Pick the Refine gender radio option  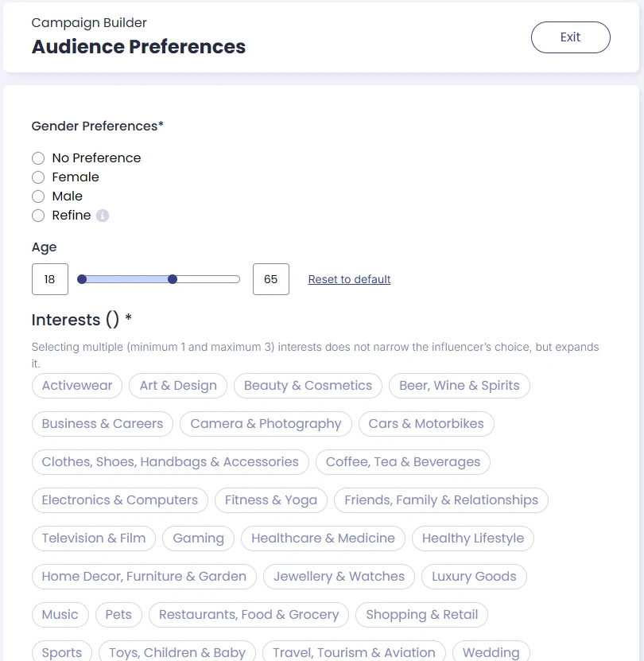(38, 216)
